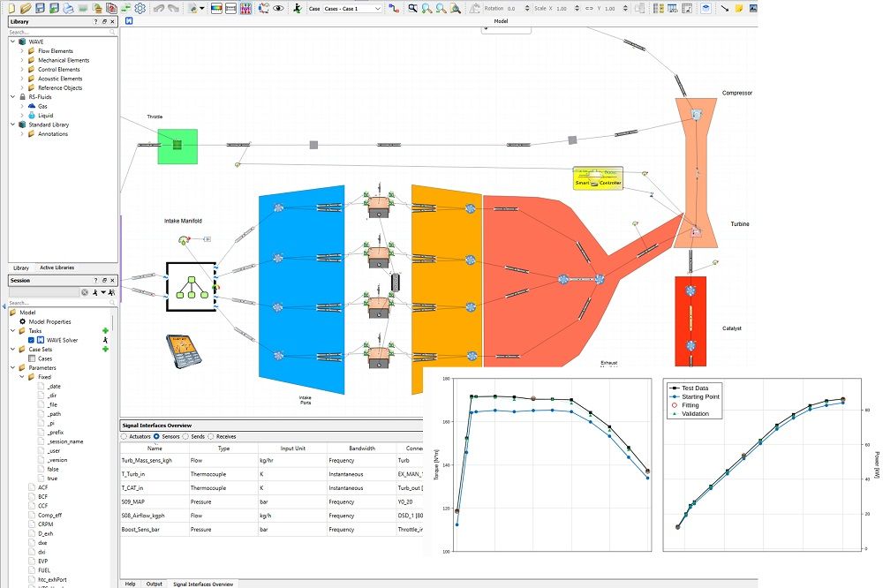This screenshot has width=883, height=588.
Task: Switch to the Output tab
Action: (155, 583)
